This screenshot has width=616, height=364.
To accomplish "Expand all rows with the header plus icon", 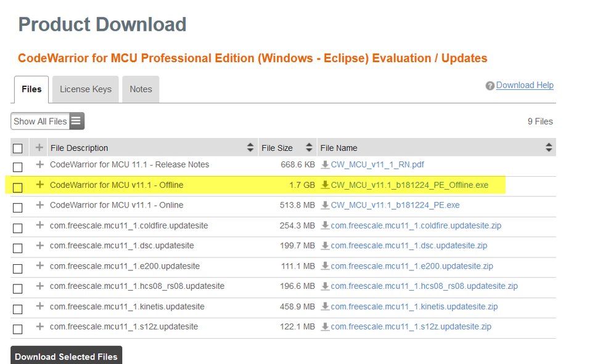I will pos(39,147).
